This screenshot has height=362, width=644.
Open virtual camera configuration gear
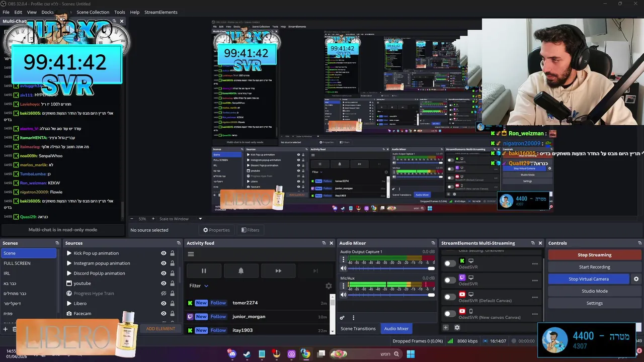[x=636, y=279]
